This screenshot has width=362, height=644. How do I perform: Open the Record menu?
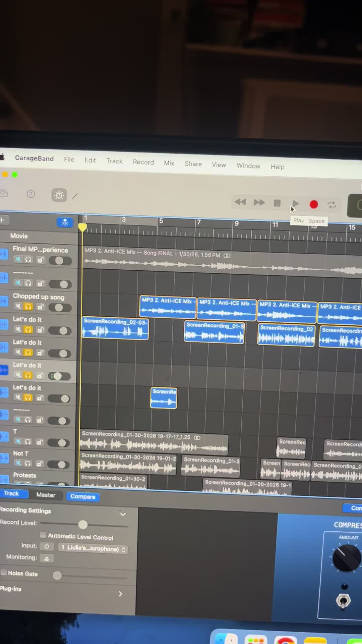143,162
